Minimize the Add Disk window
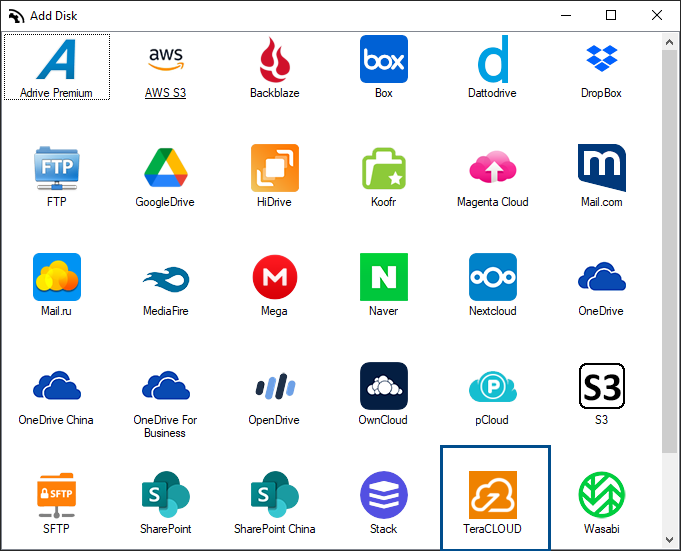The height and width of the screenshot is (551, 681). pos(566,16)
